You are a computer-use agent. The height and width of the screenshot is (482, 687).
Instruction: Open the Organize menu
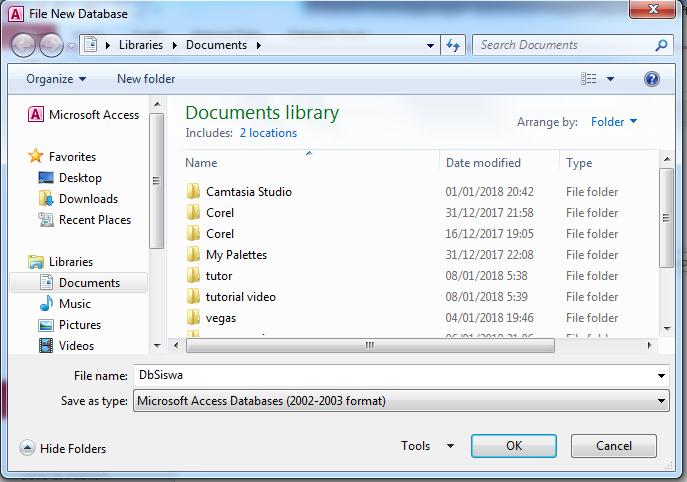pyautogui.click(x=56, y=79)
